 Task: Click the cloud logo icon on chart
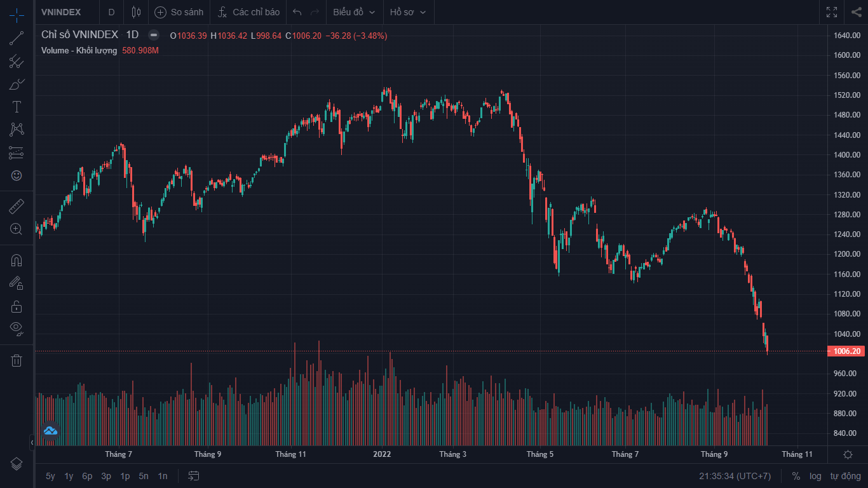[50, 431]
